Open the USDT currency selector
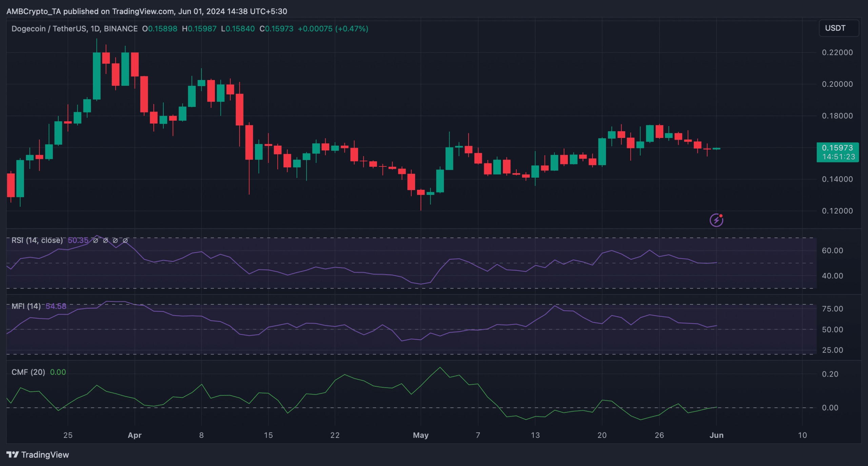This screenshot has height=466, width=868. click(839, 28)
